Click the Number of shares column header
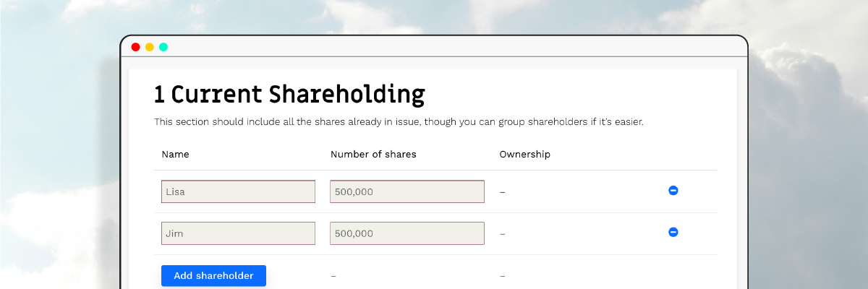 tap(373, 154)
